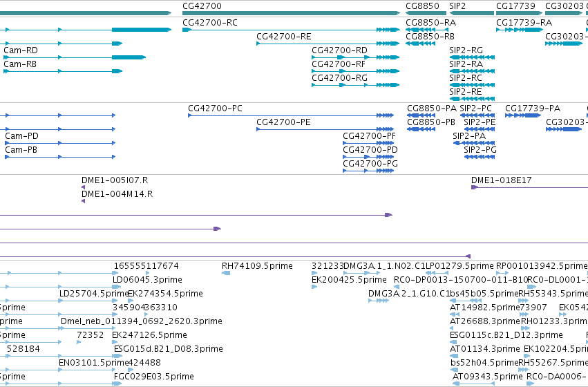This screenshot has height=387, width=588.
Task: Open EST ESG0115c.B21_D12.3prime
Action: click(x=506, y=335)
